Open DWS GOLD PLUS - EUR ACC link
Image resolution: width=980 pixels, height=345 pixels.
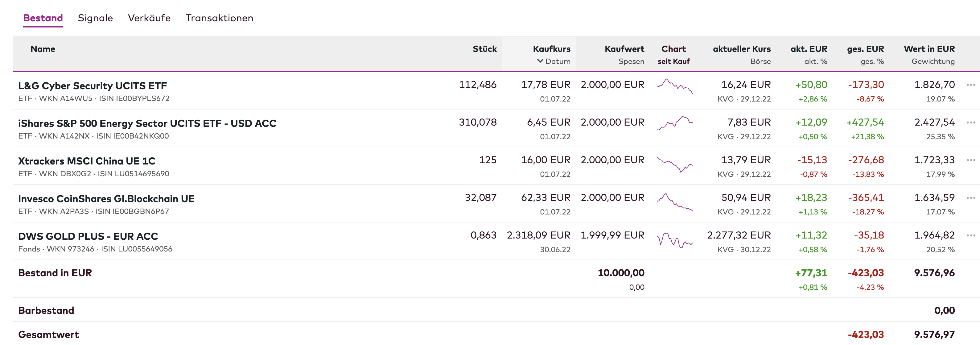88,236
